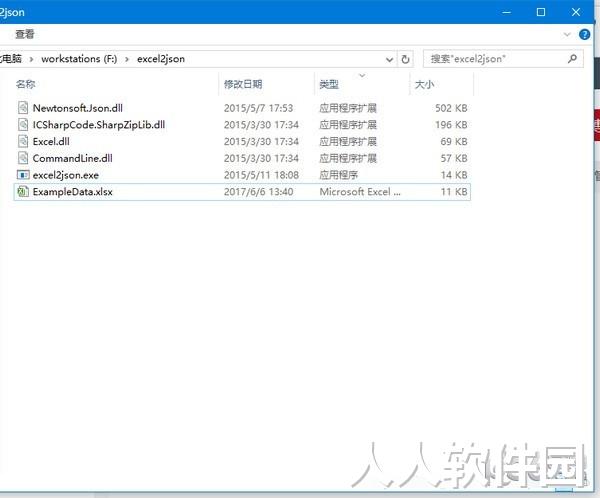Minimize the excel2json window
This screenshot has height=498, width=600.
click(x=506, y=12)
